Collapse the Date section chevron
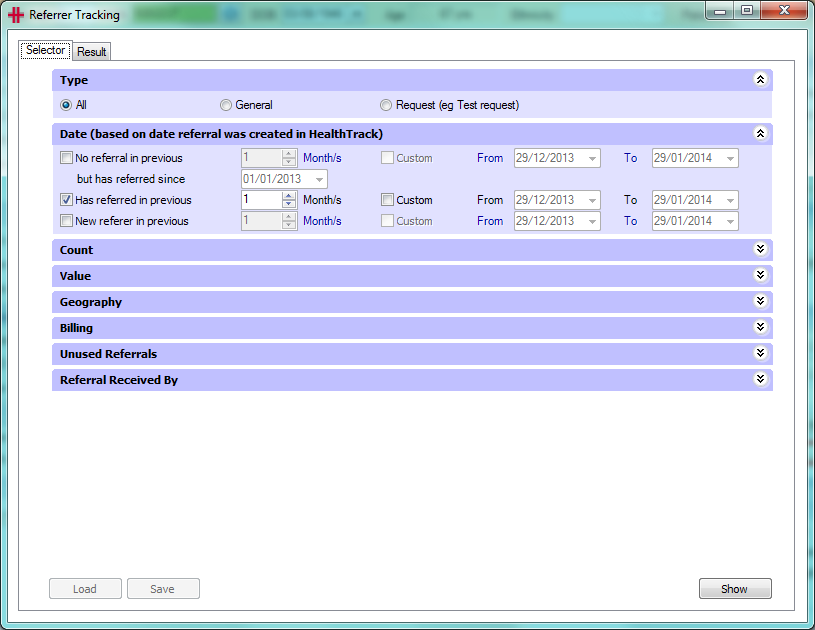 [760, 134]
